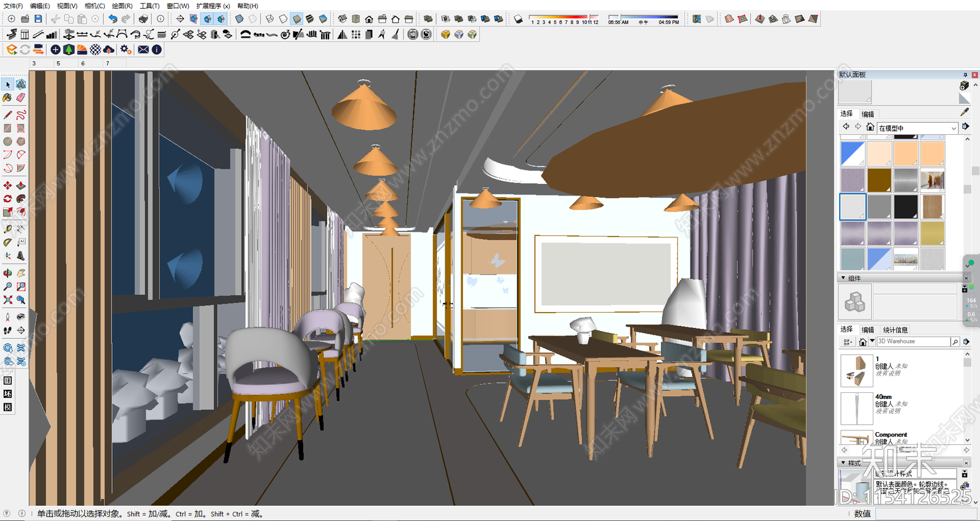Image resolution: width=980 pixels, height=521 pixels.
Task: Pin the default panel tray
Action: tap(965, 75)
